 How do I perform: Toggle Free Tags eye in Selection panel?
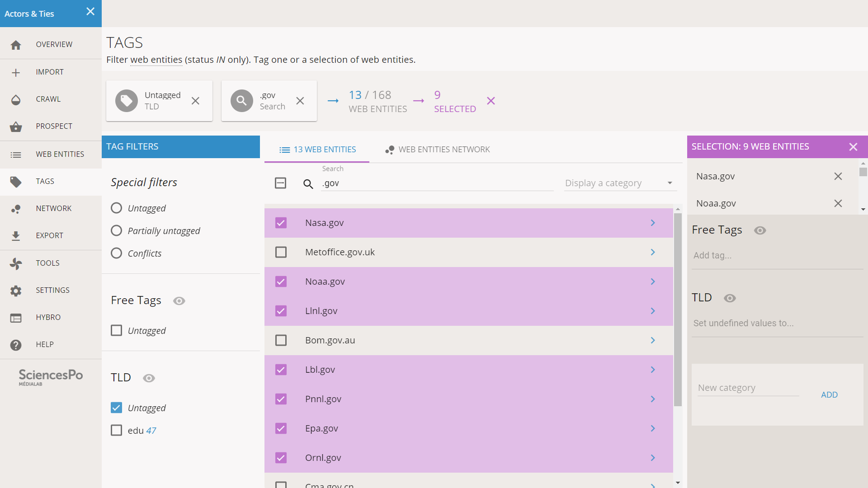(760, 230)
